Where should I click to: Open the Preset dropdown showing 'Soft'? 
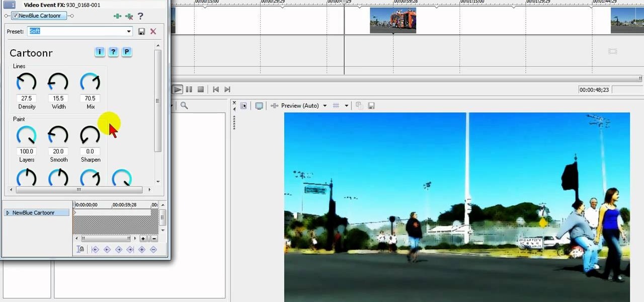[128, 31]
